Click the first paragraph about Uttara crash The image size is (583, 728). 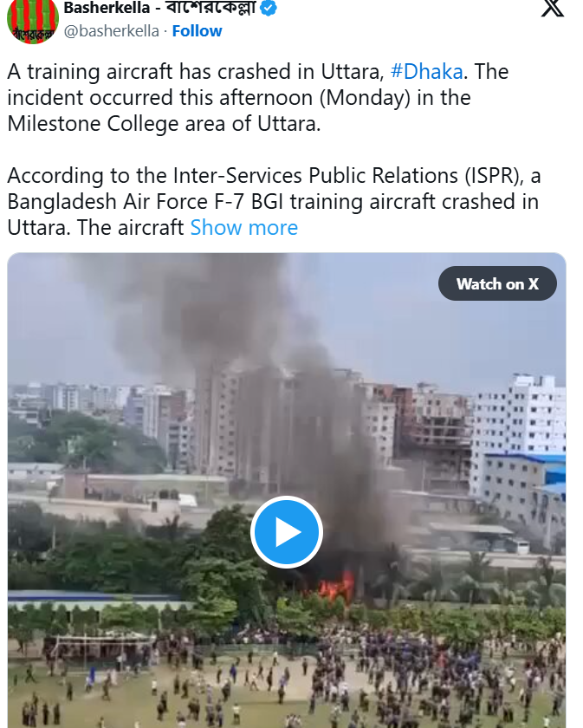(x=258, y=97)
